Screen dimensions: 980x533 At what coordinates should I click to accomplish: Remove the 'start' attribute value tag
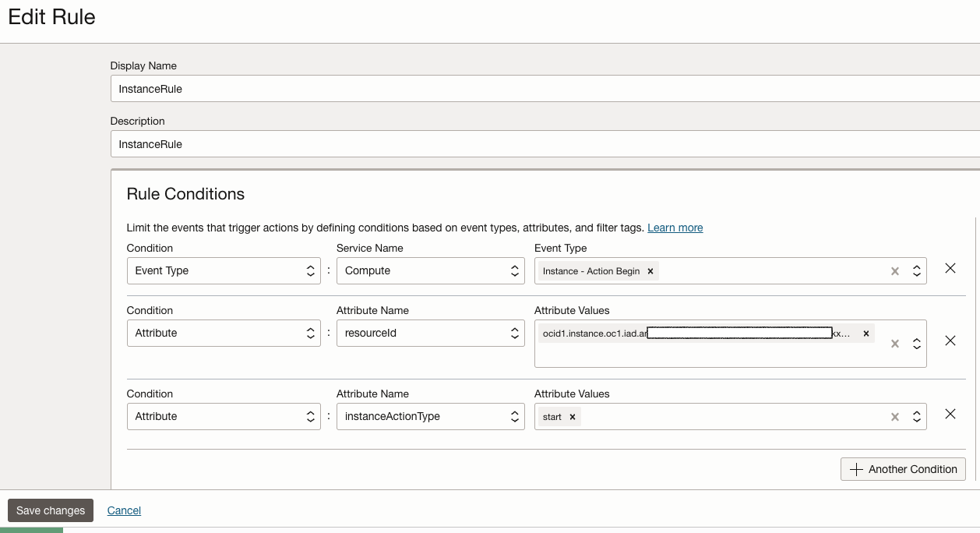tap(572, 417)
